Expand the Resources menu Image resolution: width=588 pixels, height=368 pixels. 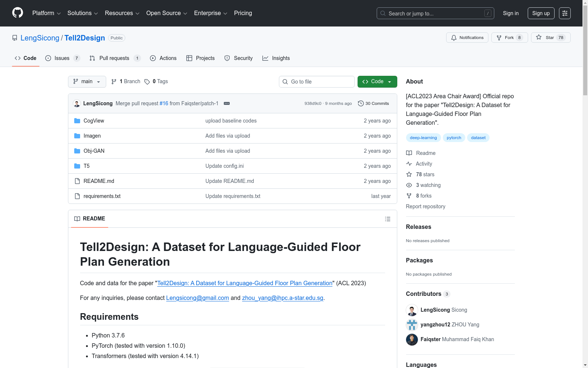pyautogui.click(x=122, y=13)
